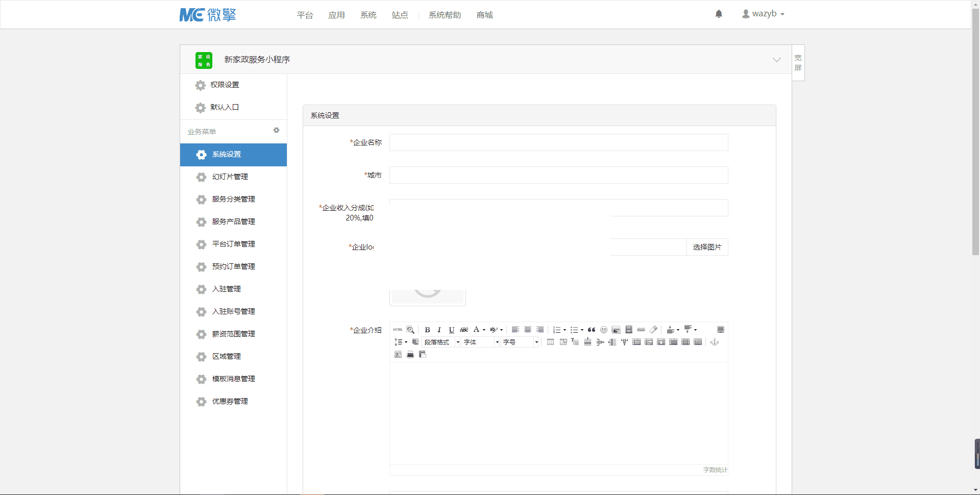Insert an emoticon in the editor

604,330
